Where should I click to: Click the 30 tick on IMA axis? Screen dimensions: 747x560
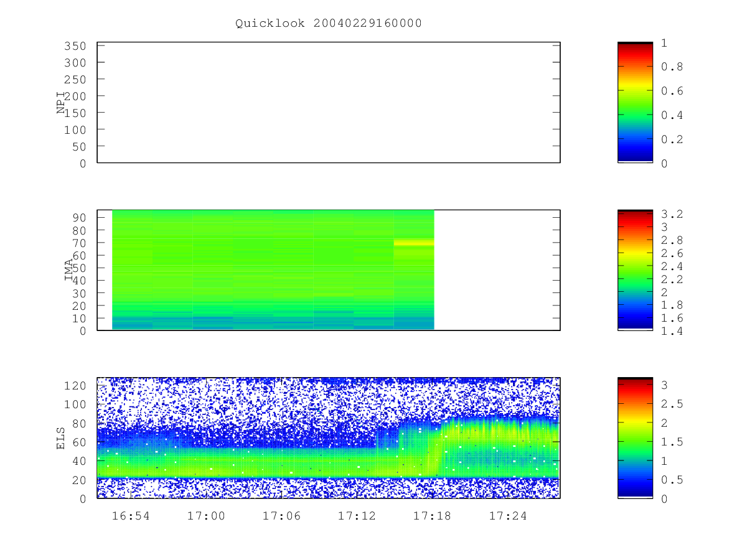[78, 292]
